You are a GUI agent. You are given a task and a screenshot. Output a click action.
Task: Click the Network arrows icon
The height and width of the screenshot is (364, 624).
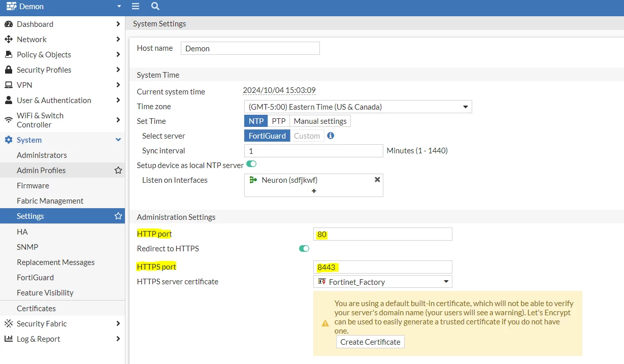(x=8, y=39)
